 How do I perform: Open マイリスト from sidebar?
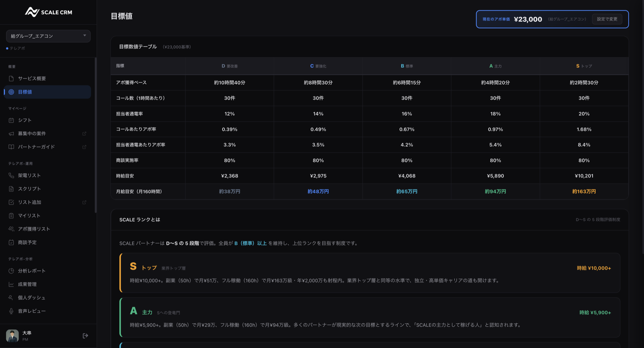point(47,216)
